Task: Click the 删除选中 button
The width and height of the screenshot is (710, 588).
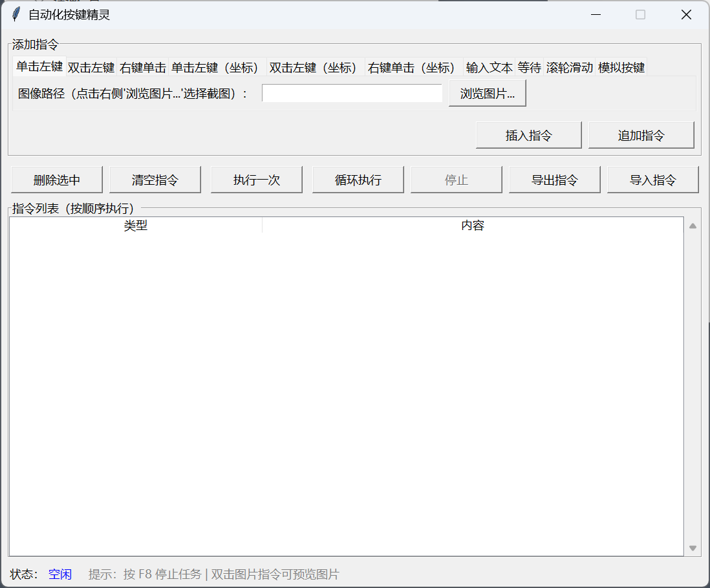Action: point(56,179)
